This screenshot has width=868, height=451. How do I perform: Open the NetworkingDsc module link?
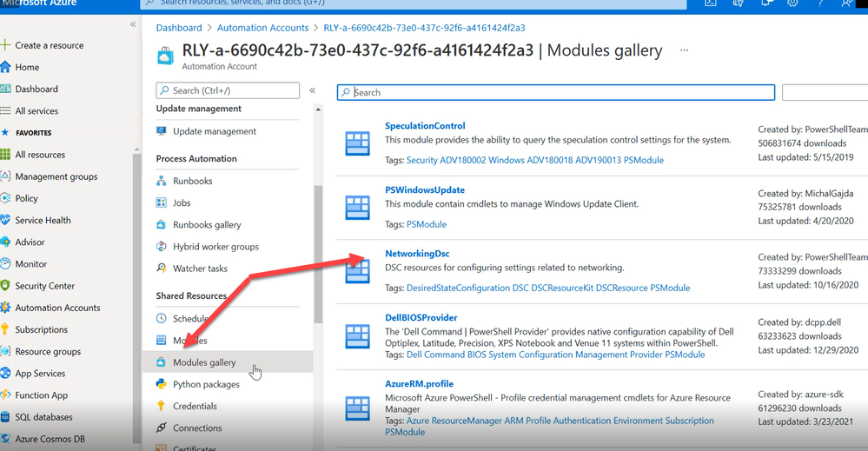coord(417,254)
